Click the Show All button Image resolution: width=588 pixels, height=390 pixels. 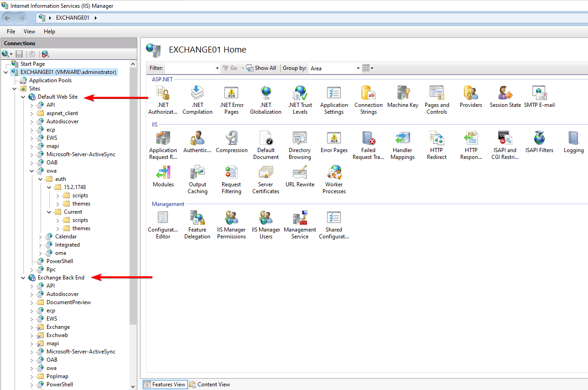[x=261, y=68]
